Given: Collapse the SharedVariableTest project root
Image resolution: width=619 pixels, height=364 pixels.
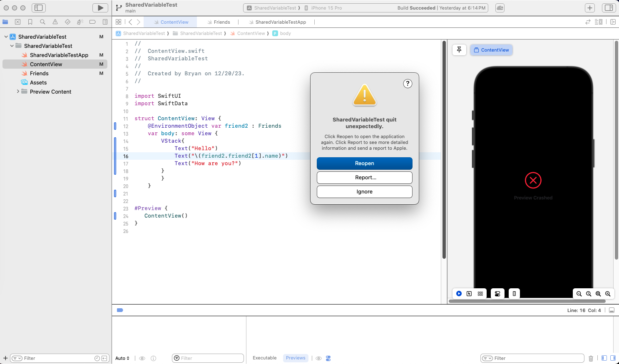Looking at the screenshot, I should [x=6, y=37].
